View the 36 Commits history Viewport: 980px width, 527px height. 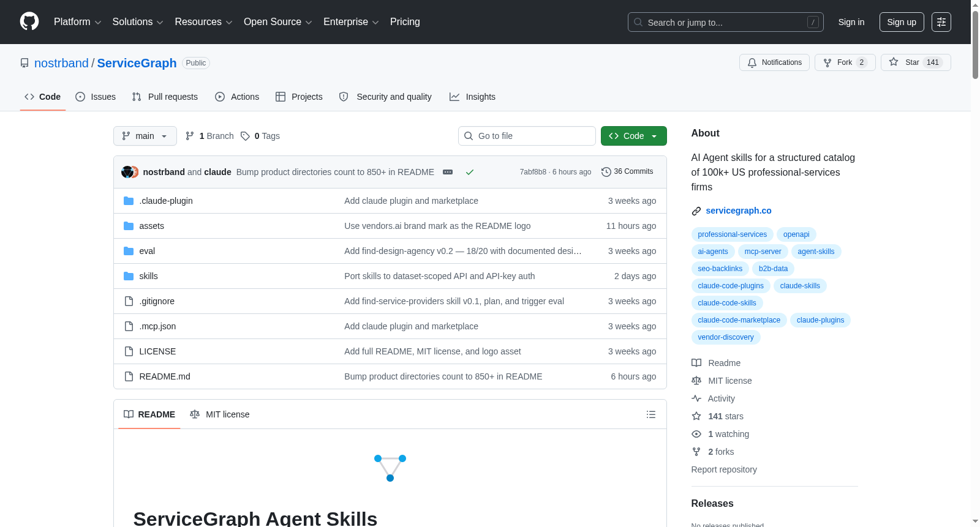click(x=627, y=172)
